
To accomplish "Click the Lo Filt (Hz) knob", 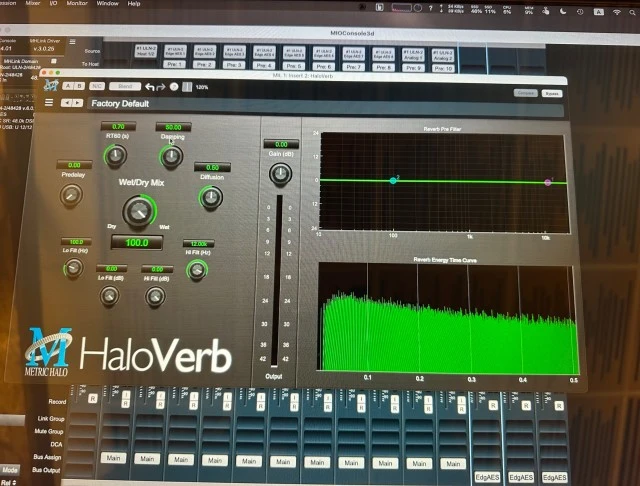I will [74, 268].
